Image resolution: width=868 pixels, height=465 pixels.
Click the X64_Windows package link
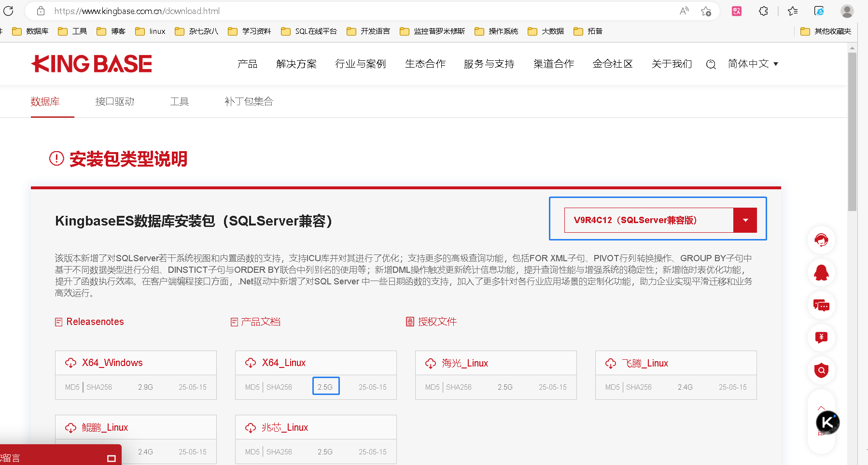(x=112, y=363)
